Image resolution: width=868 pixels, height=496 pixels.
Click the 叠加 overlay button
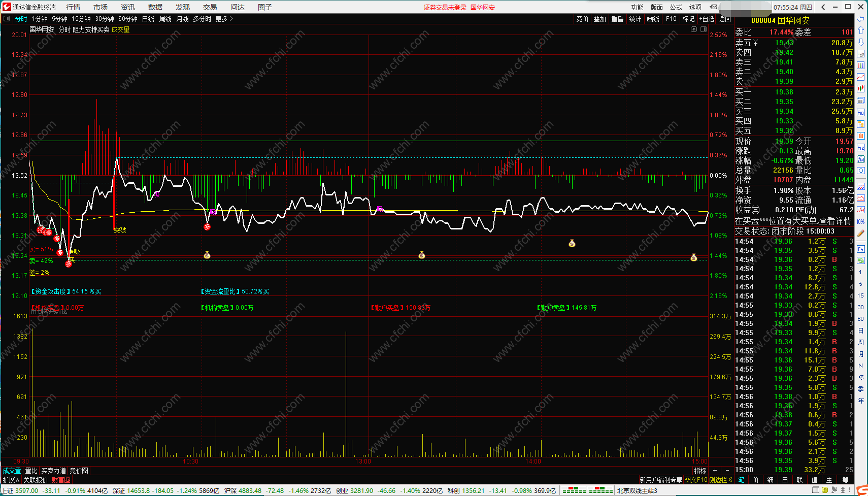tap(600, 19)
